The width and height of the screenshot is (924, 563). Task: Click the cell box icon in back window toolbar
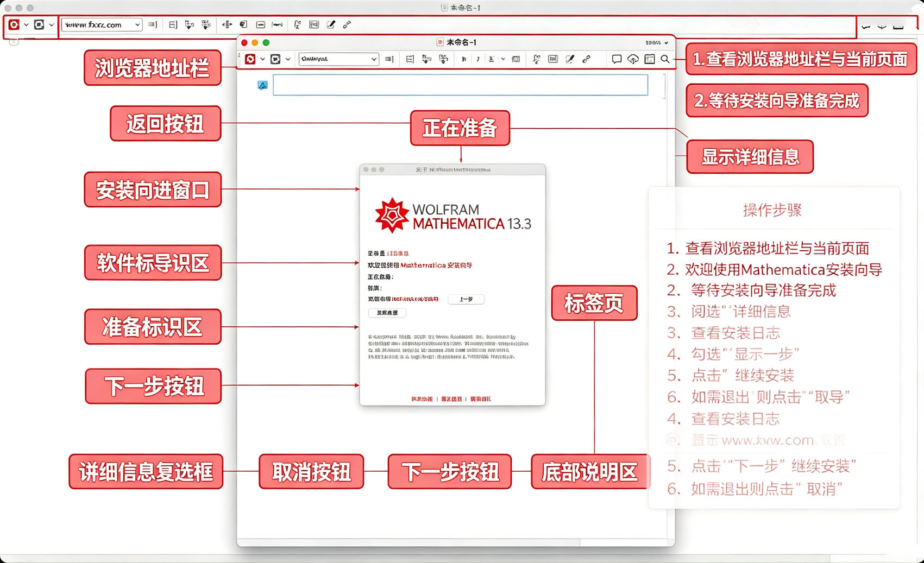pos(173,24)
